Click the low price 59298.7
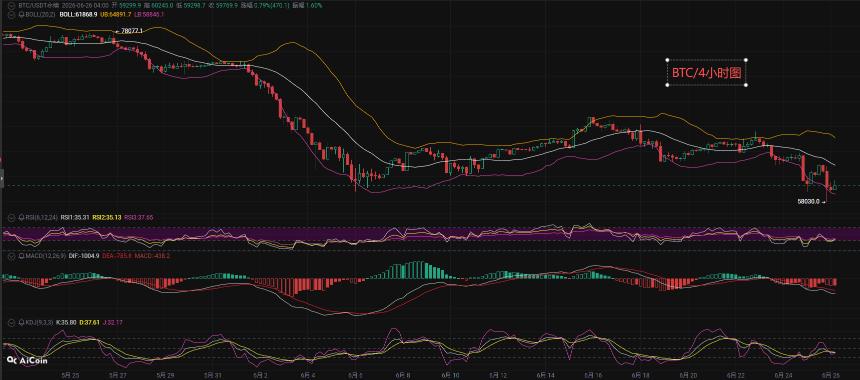 [x=194, y=5]
